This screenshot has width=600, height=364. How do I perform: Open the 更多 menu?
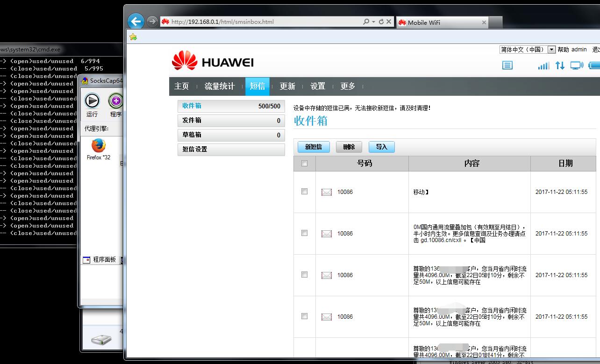pyautogui.click(x=348, y=86)
